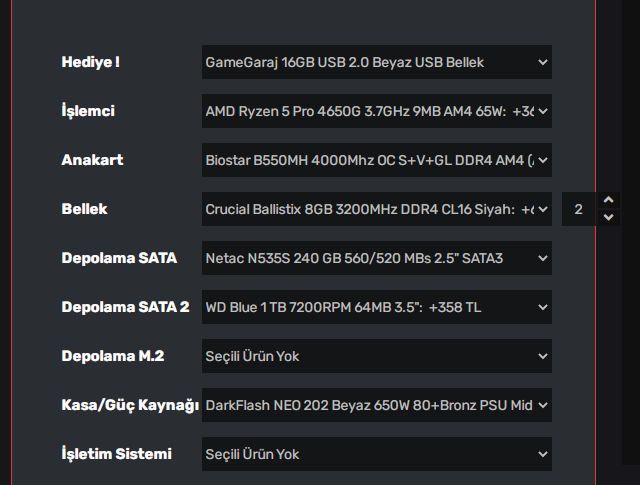Expand the İşletim Sistemi dropdown
This screenshot has height=485, width=640.
coord(376,454)
